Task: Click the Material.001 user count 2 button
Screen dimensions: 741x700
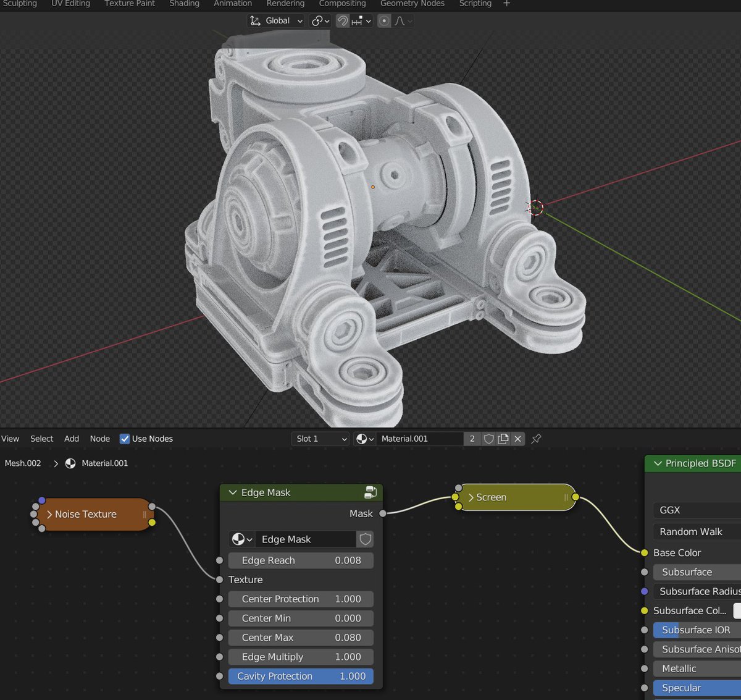Action: 472,439
